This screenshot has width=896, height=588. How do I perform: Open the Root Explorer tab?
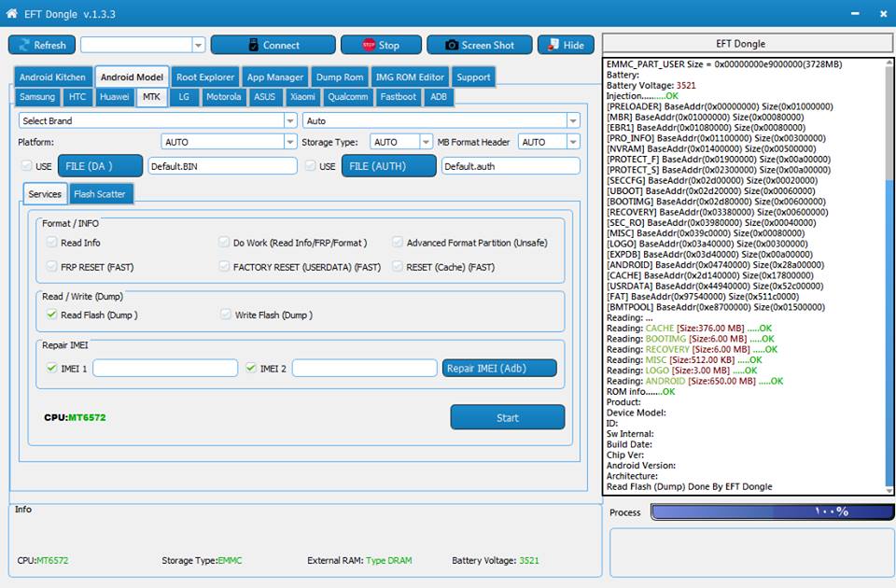205,77
